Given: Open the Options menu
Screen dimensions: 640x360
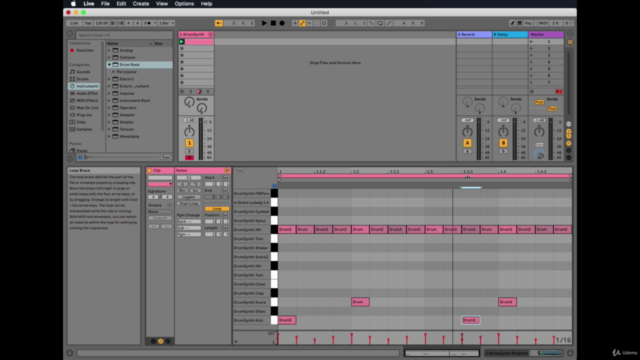Looking at the screenshot, I should [x=184, y=4].
